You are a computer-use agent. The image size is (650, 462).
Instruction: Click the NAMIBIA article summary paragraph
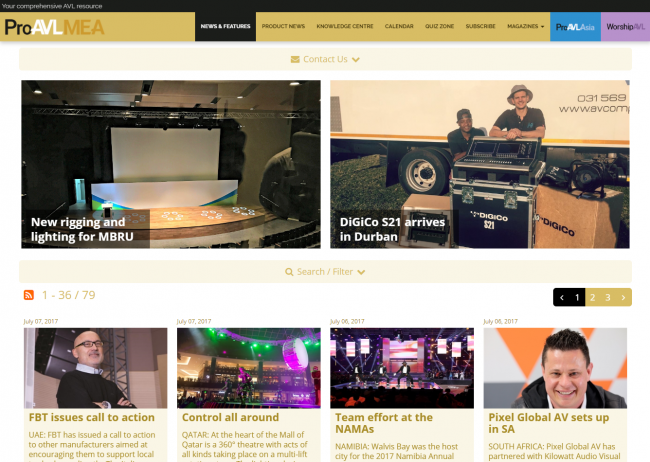click(x=397, y=452)
